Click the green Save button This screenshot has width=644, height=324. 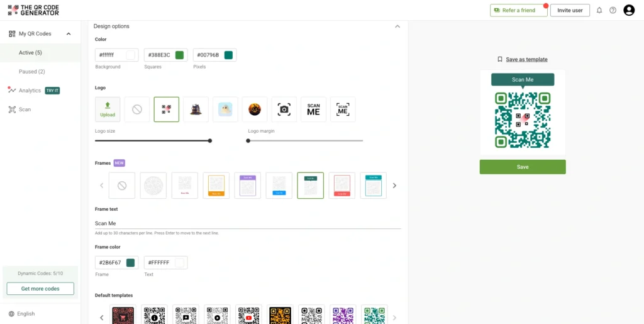(523, 167)
